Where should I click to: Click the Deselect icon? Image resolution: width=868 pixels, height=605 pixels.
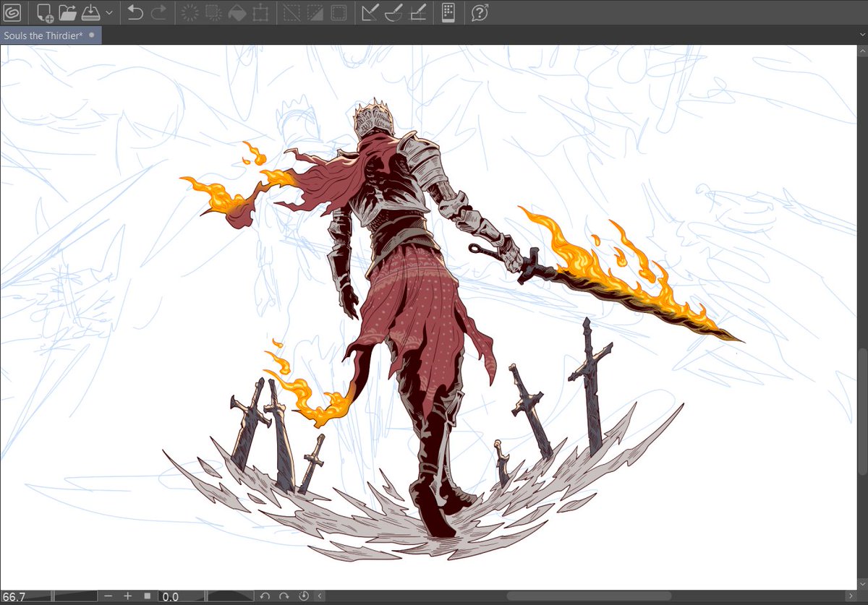pos(291,12)
